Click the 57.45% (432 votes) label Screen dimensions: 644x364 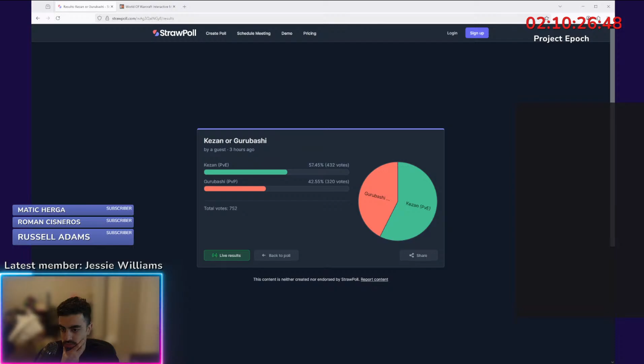[329, 165]
